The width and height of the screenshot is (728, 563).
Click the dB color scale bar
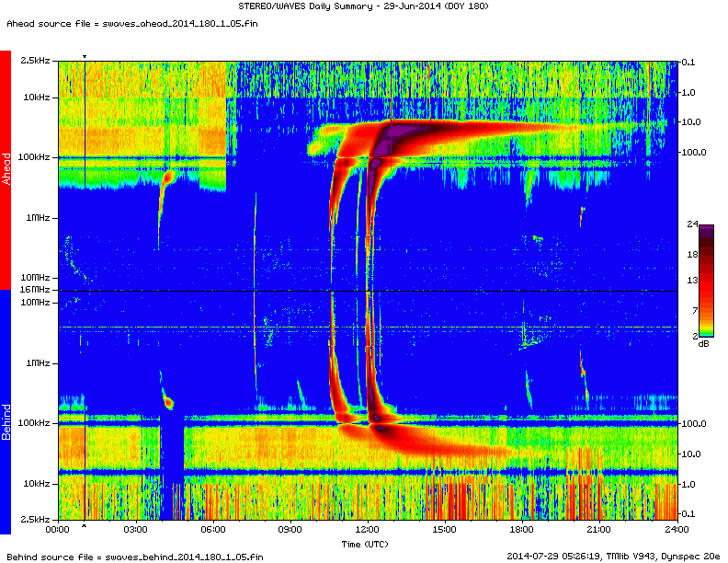click(706, 281)
